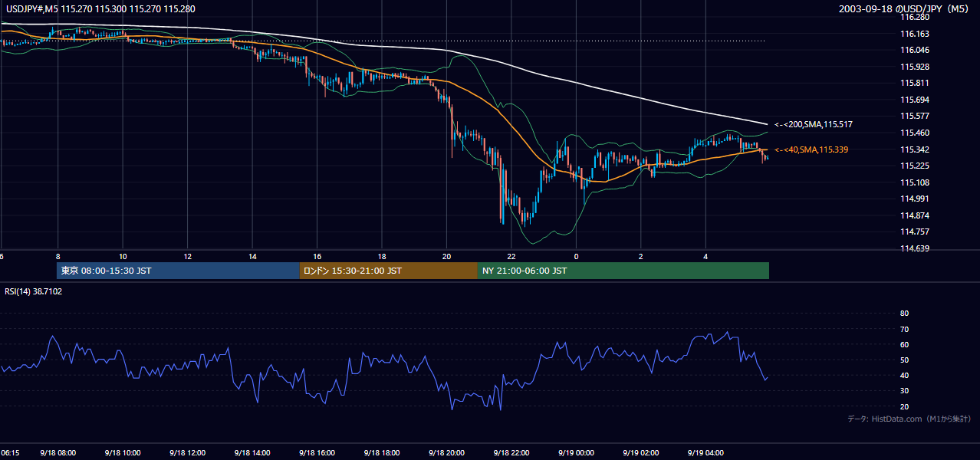This screenshot has height=460, width=980.
Task: Click price axis label 114.991
Action: click(914, 199)
